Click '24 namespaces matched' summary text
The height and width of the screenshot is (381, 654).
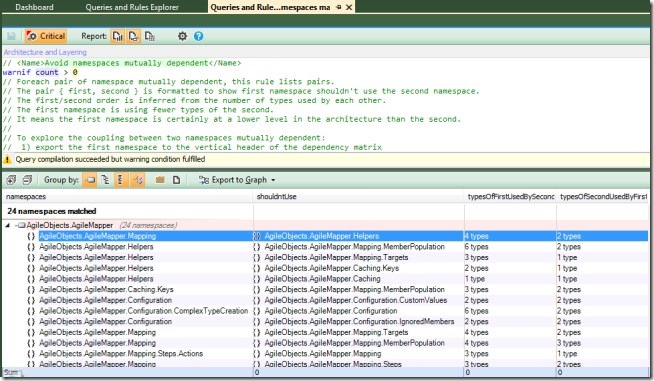click(52, 211)
